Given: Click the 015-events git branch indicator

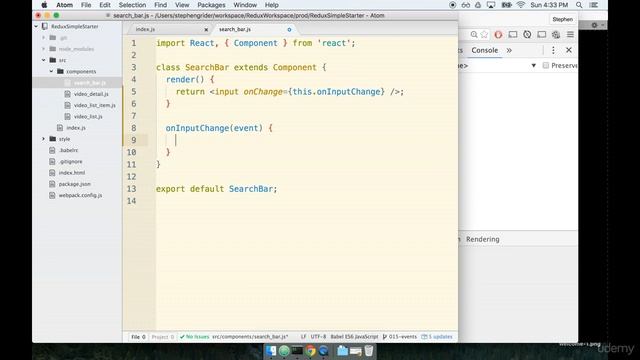Looking at the screenshot, I should 400,337.
